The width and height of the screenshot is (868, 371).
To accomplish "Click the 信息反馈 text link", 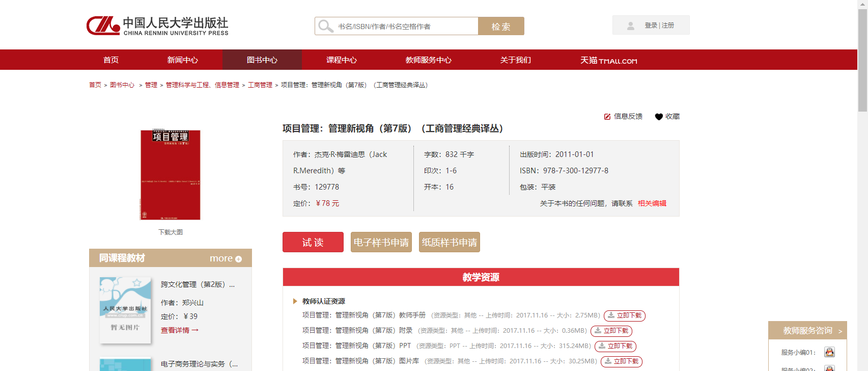I will click(628, 117).
